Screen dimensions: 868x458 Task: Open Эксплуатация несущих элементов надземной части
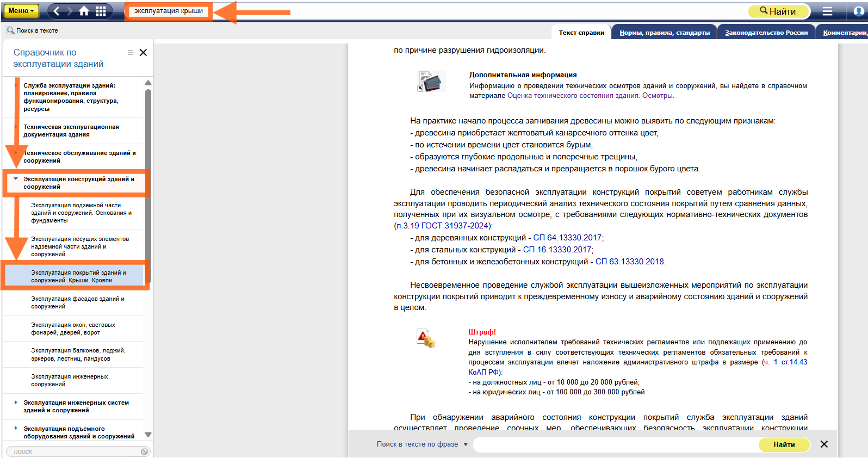pos(82,246)
